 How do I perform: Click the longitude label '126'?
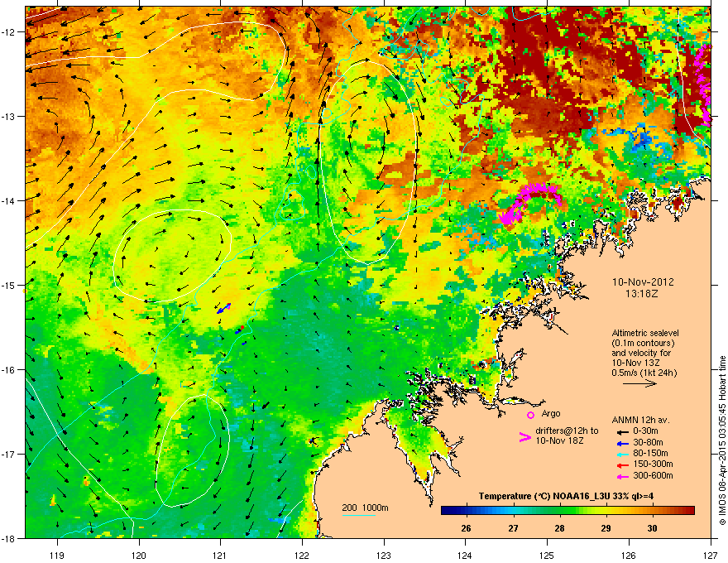click(x=629, y=555)
